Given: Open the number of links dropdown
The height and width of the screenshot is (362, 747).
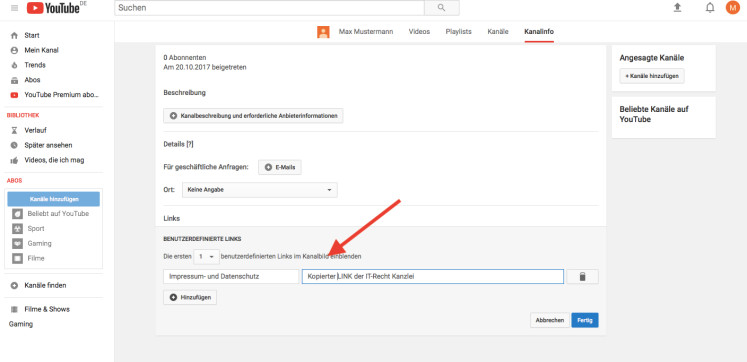Looking at the screenshot, I should (206, 257).
